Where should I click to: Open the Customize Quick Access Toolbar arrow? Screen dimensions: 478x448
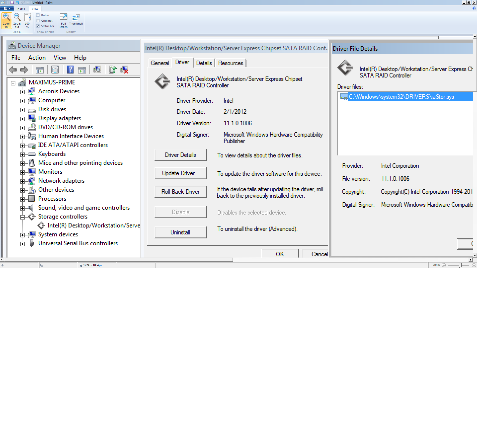click(x=28, y=2)
